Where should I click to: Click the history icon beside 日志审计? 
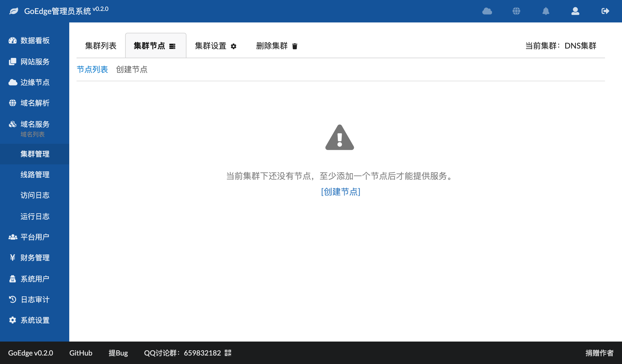coord(12,299)
